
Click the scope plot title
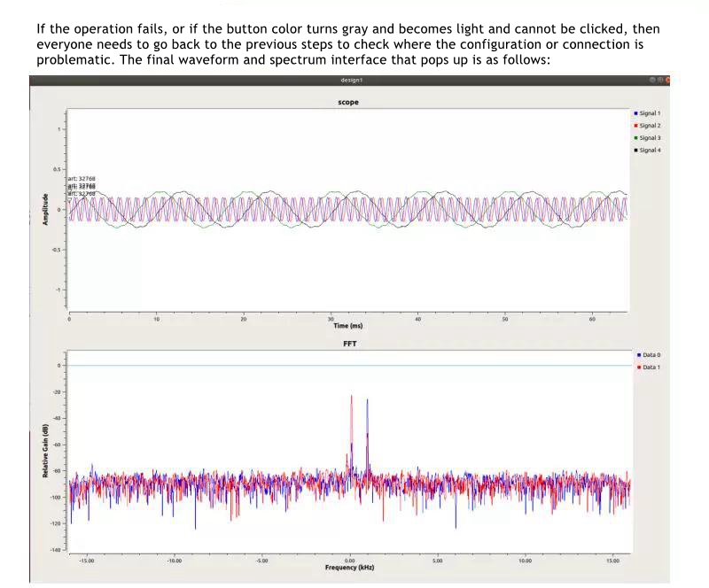[350, 102]
